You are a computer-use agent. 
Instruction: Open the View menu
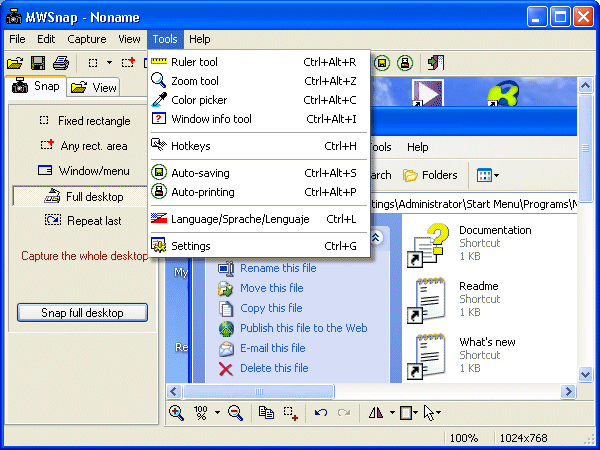(x=129, y=39)
